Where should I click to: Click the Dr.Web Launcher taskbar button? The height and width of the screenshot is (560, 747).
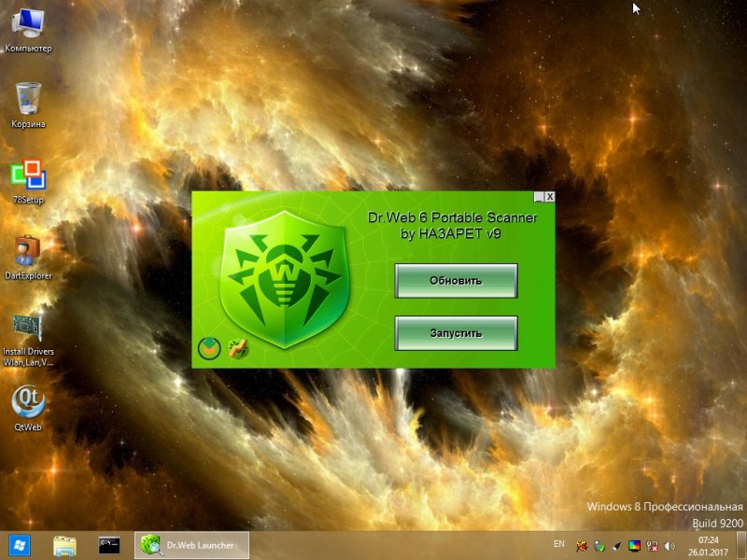tap(191, 545)
